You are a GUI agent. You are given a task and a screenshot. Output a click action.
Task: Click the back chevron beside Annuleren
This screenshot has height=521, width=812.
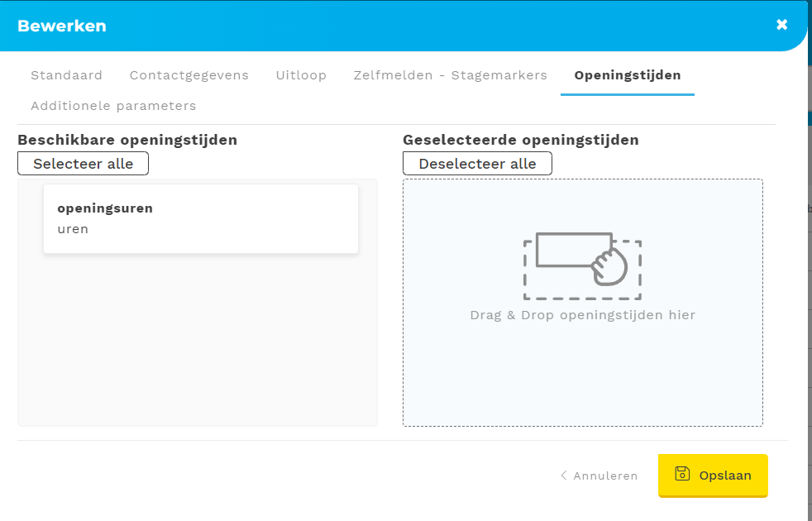click(x=564, y=476)
